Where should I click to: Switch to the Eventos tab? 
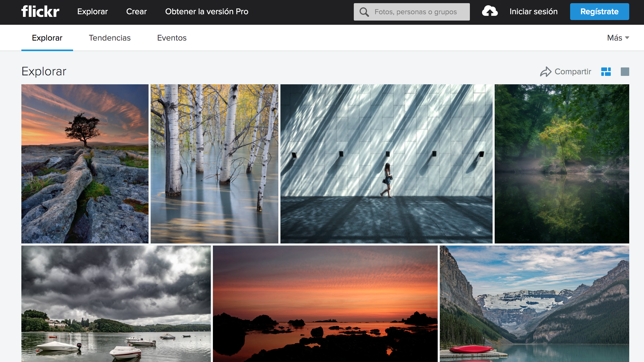pyautogui.click(x=172, y=38)
